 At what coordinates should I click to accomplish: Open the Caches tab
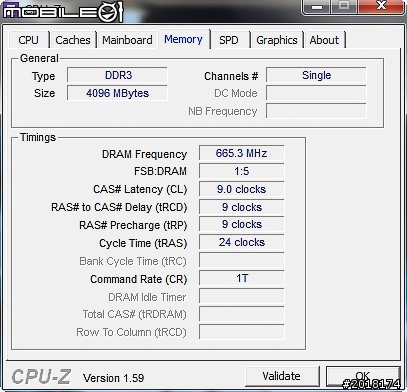coord(73,40)
